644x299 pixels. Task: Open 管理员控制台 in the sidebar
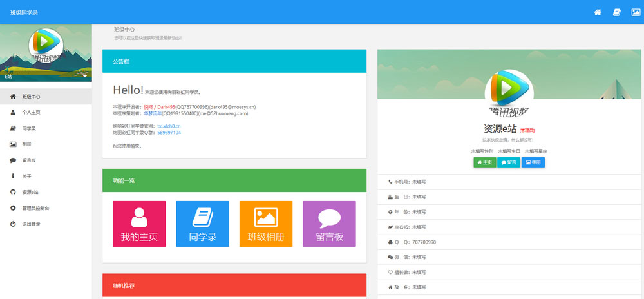(35, 208)
